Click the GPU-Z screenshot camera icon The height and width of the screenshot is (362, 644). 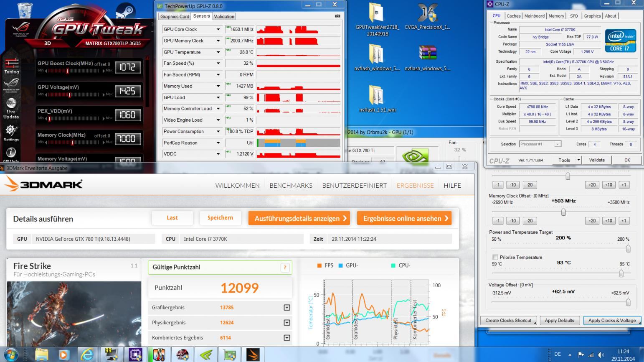(337, 16)
